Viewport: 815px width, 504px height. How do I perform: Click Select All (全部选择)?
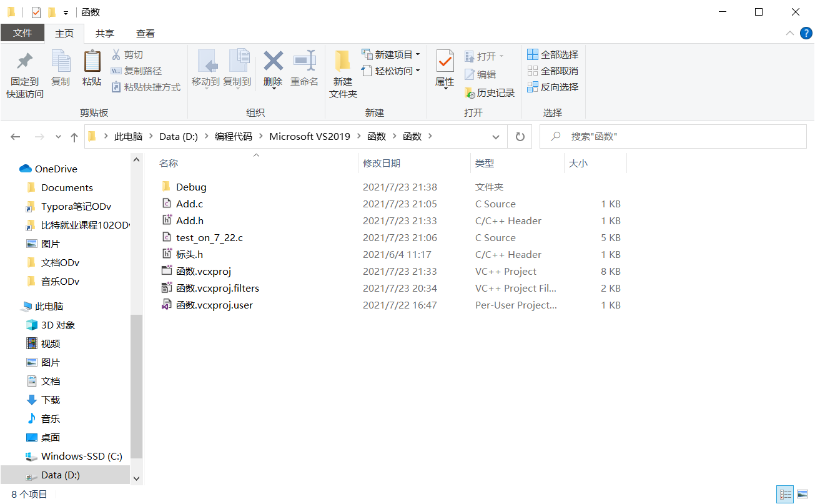click(553, 55)
